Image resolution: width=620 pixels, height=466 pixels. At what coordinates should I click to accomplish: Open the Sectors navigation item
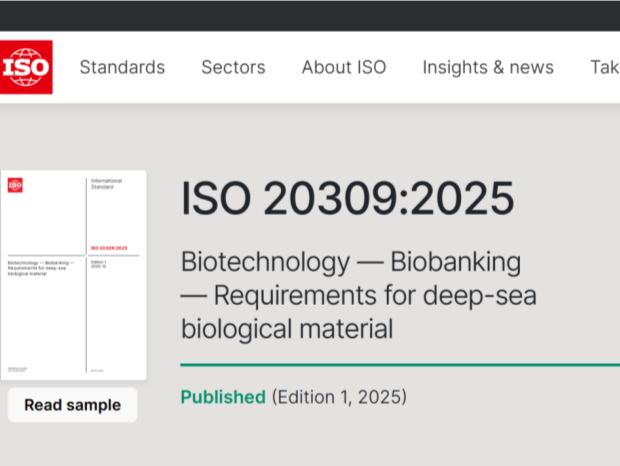click(x=233, y=67)
